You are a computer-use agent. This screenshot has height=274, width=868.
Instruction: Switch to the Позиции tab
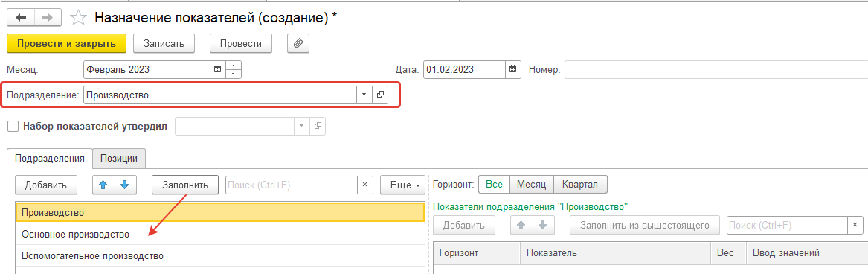119,158
